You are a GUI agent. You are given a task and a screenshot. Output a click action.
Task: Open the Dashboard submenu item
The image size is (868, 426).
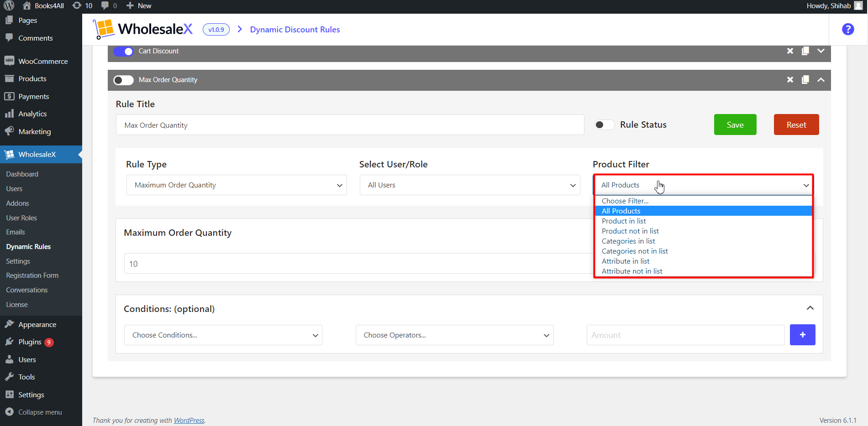(22, 174)
